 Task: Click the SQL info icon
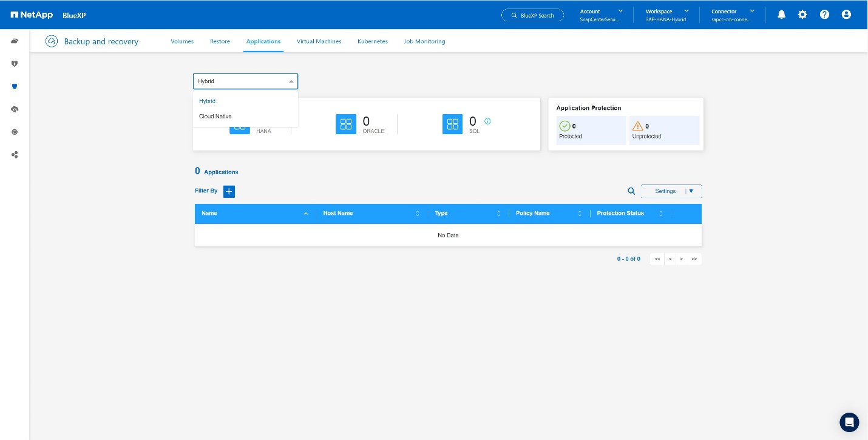487,121
